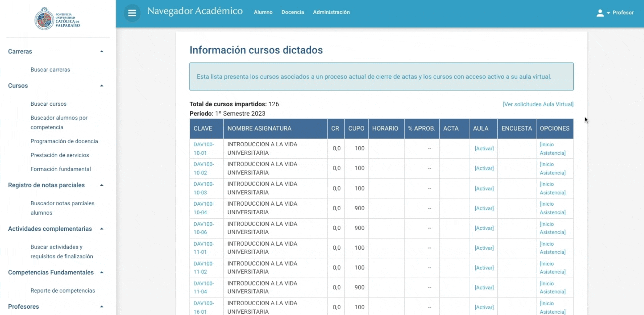Open course DAV100-11-01 link
This screenshot has height=315, width=644.
(204, 248)
